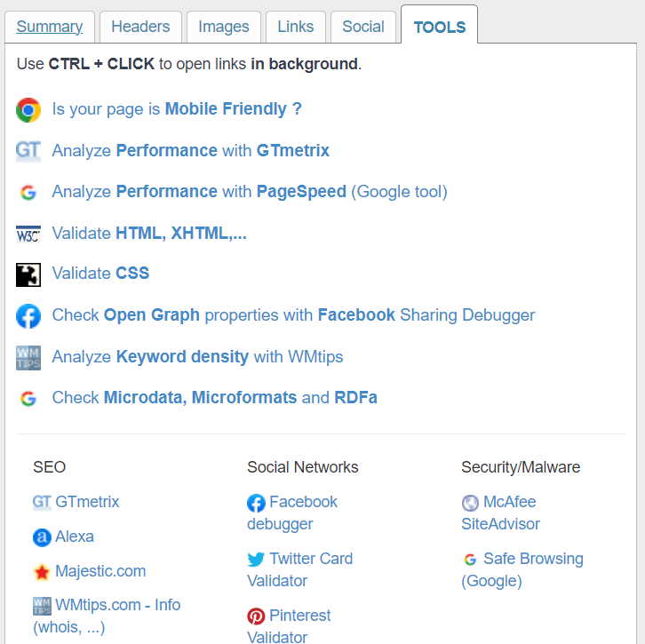Image resolution: width=645 pixels, height=644 pixels.
Task: Click the Alexa icon in SEO list
Action: [42, 537]
